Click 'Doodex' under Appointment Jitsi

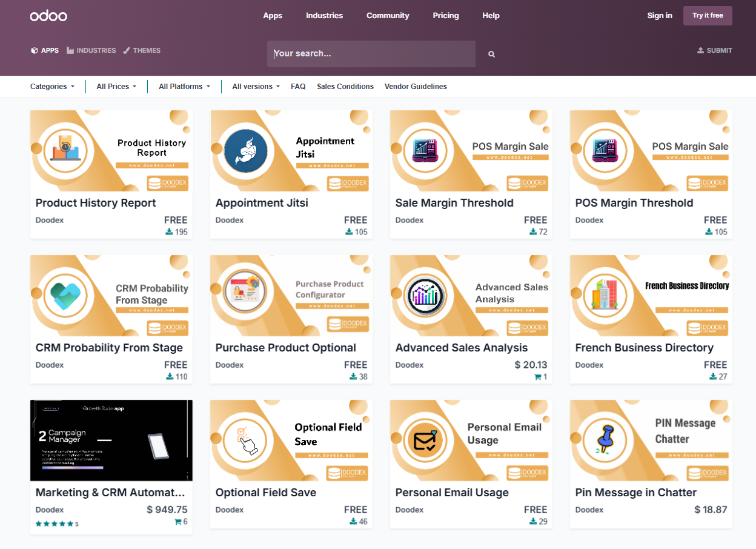click(x=230, y=220)
